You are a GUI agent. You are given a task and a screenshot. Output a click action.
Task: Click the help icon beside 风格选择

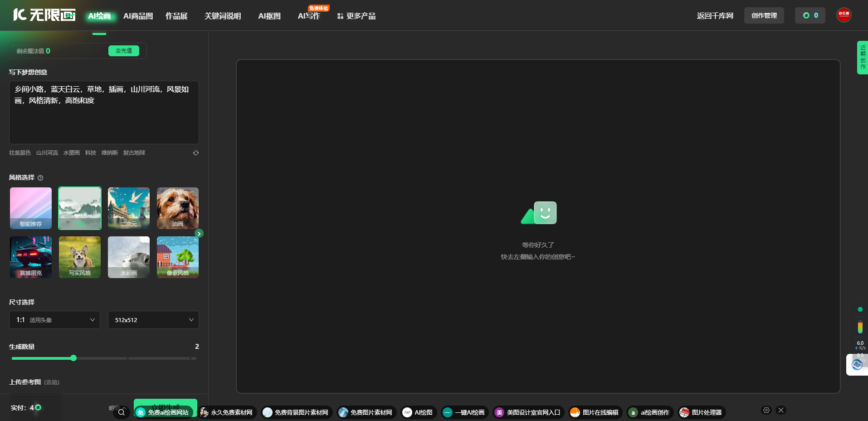40,178
